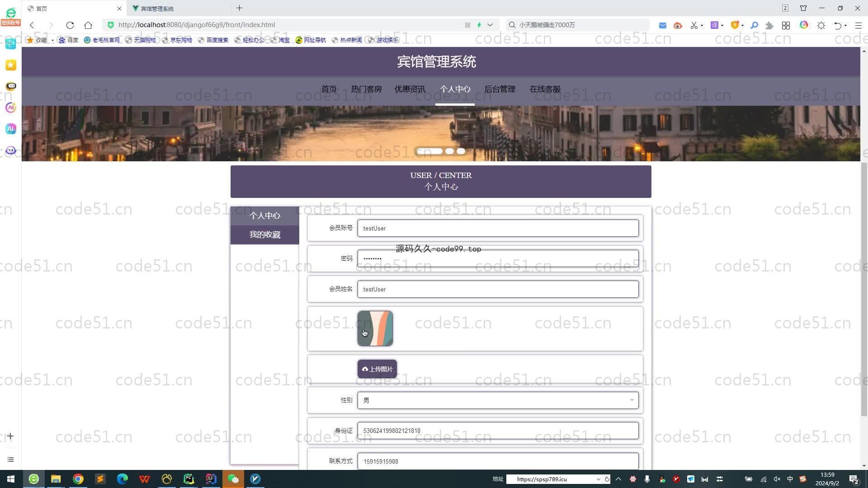The height and width of the screenshot is (488, 868).
Task: Select third carousel dot on banner
Action: pyautogui.click(x=461, y=151)
